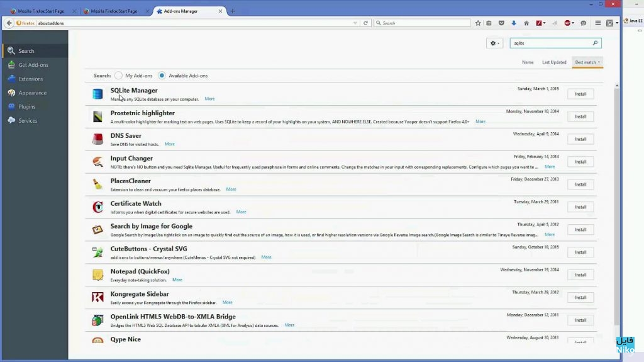This screenshot has width=644, height=362.
Task: Install Prostetnic highlighter
Action: [x=580, y=116]
